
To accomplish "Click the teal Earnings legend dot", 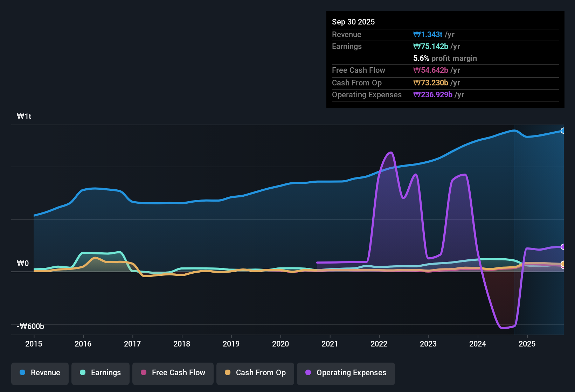I will click(83, 373).
